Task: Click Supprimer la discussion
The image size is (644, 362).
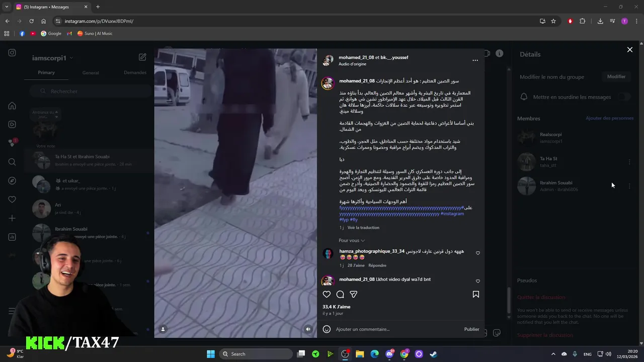Action: pos(545,335)
